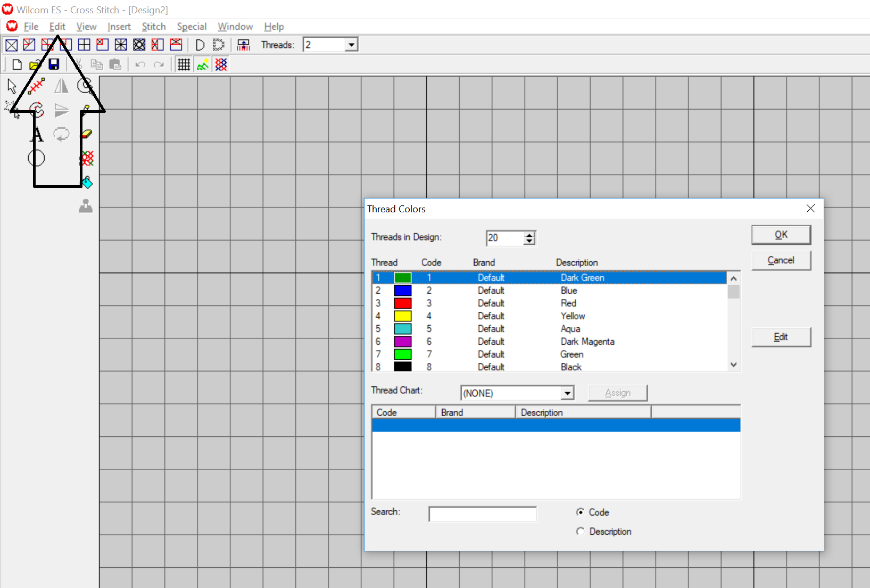
Task: Toggle the picture display icon with mountain
Action: [x=203, y=64]
